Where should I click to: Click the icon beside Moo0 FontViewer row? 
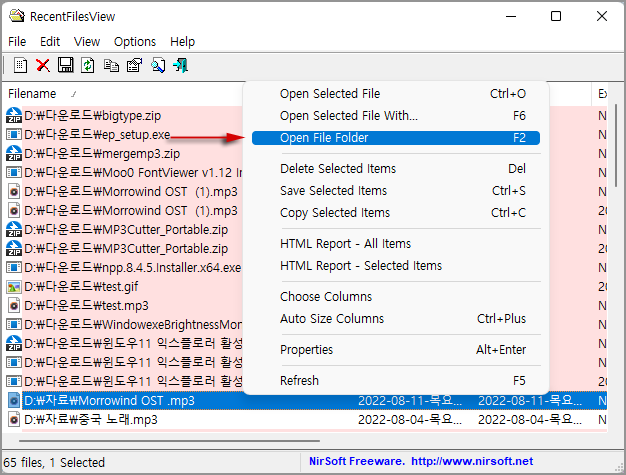coord(14,172)
